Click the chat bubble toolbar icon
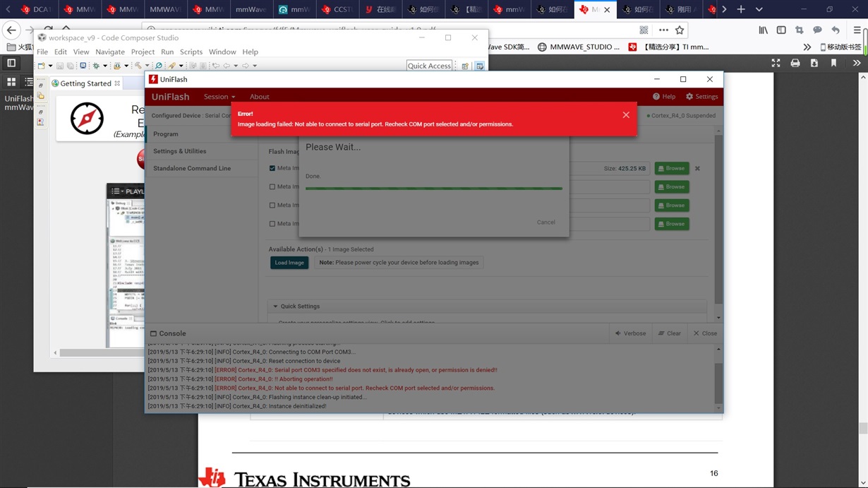The height and width of the screenshot is (488, 868). 817,30
